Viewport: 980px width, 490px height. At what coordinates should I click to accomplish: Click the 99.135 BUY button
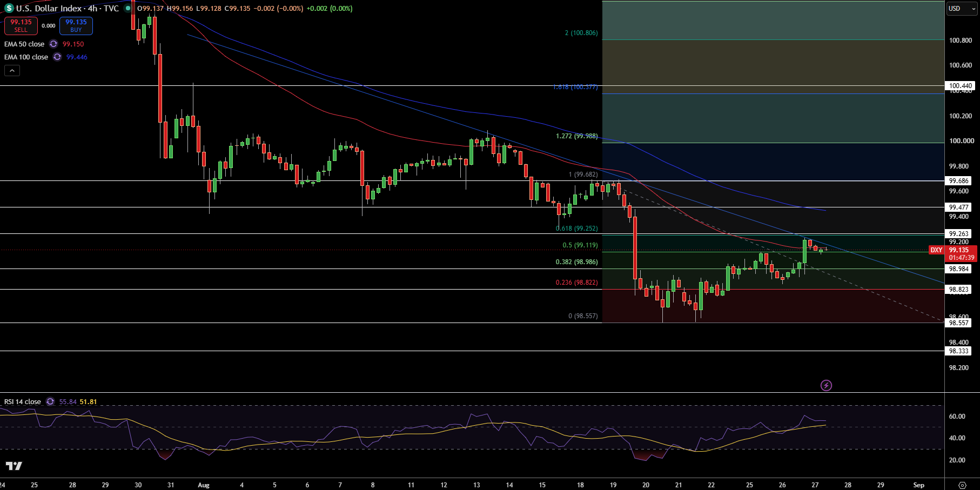click(76, 25)
